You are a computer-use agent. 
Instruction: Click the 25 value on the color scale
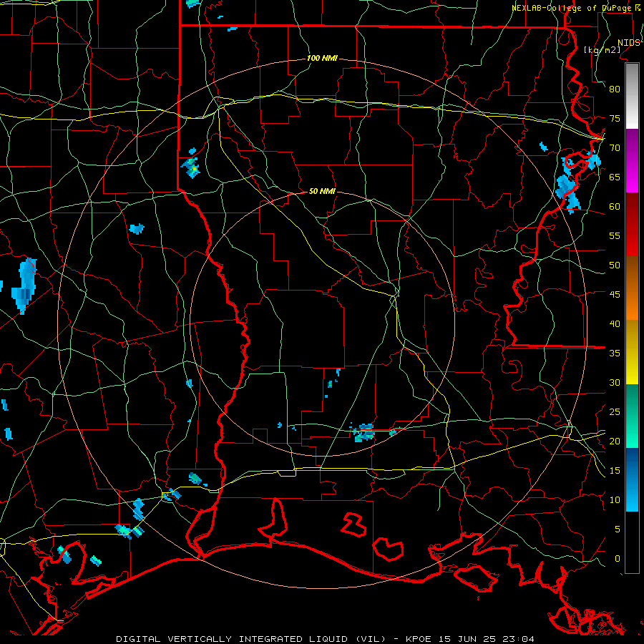615,412
